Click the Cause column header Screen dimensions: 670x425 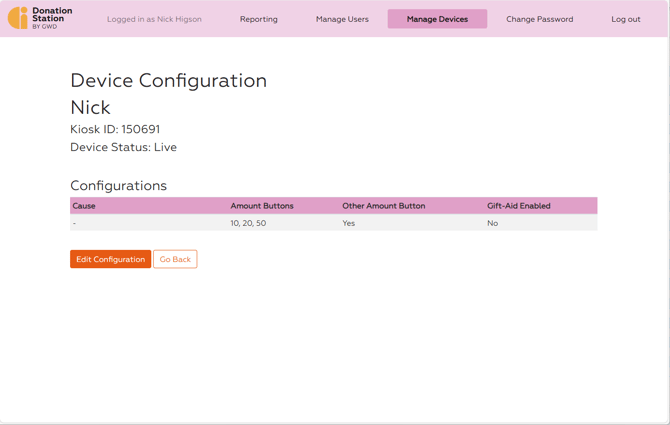point(84,206)
